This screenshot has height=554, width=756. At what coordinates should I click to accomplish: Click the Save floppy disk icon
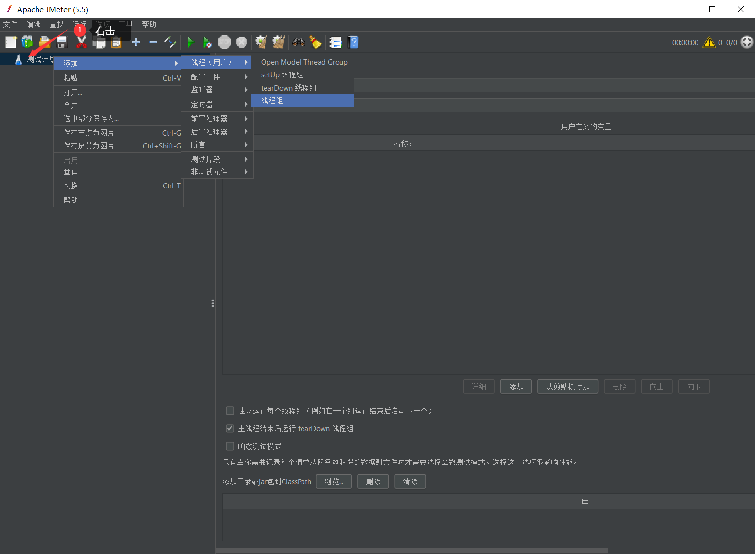62,42
